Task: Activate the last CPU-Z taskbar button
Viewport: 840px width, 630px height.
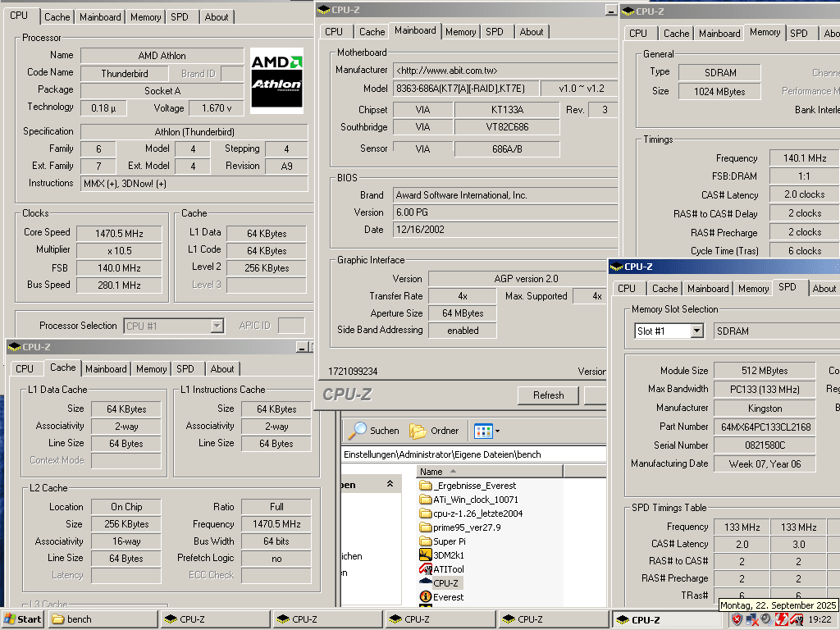Action: coord(666,619)
